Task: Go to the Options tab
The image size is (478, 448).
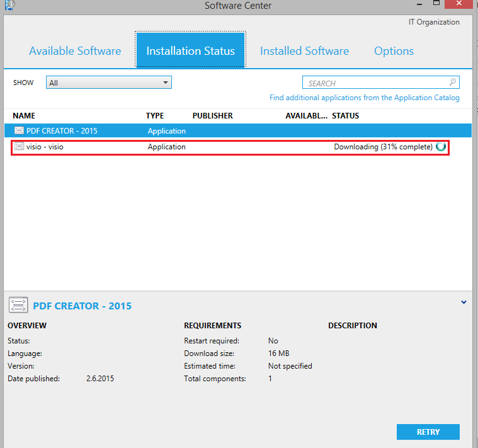Action: click(x=394, y=51)
